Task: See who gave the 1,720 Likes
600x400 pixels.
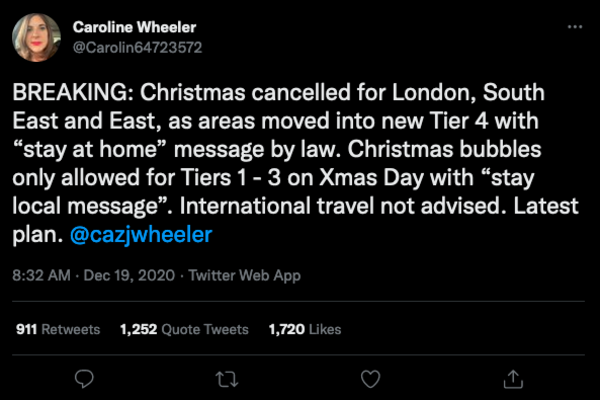Action: pyautogui.click(x=304, y=329)
